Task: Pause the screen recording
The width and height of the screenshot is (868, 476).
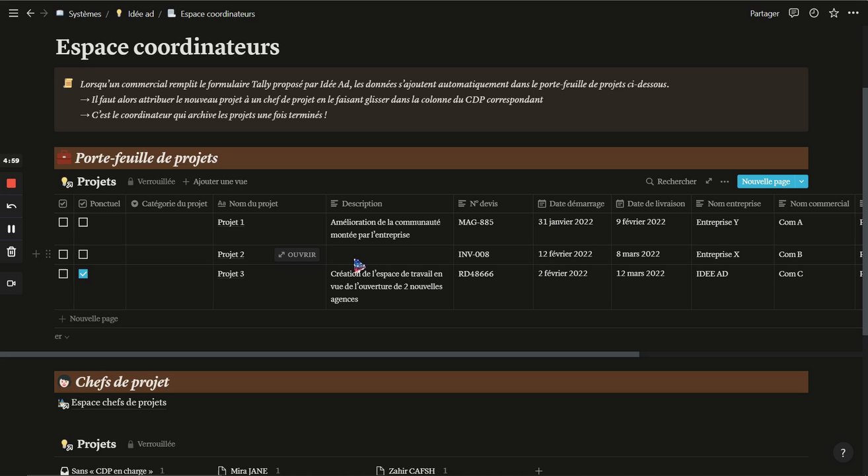Action: (11, 229)
